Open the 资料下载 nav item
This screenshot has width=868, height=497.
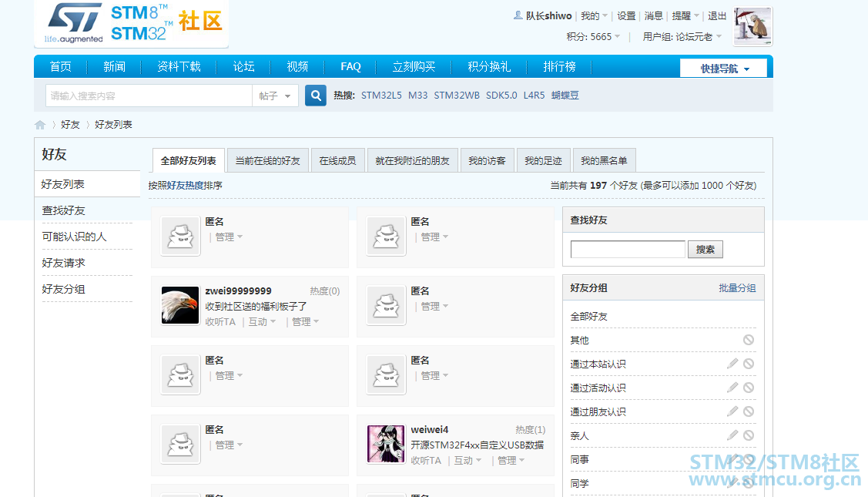179,66
